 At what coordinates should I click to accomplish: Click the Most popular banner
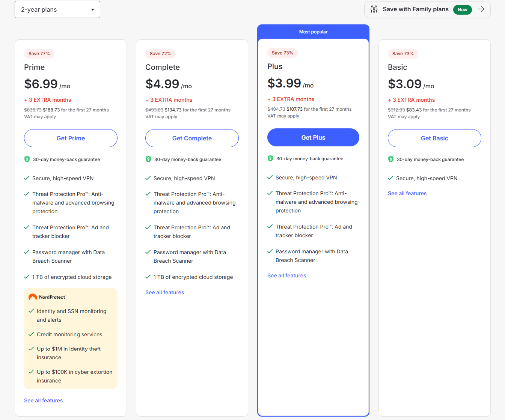tap(313, 32)
